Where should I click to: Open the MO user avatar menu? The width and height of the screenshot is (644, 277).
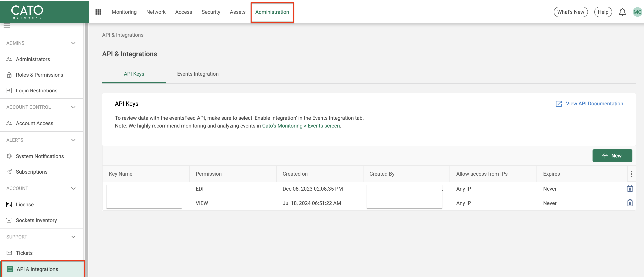[x=637, y=12]
